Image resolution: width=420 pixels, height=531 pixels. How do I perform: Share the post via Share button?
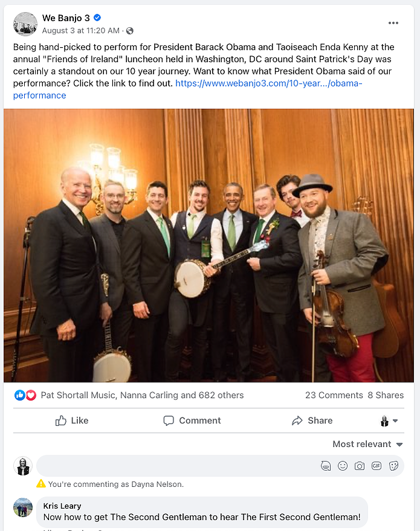click(x=312, y=420)
